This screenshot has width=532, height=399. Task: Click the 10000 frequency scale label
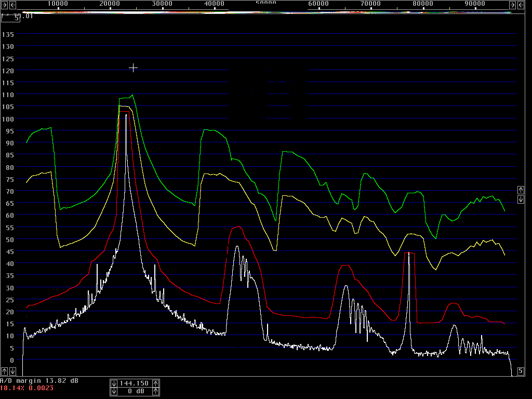coord(58,4)
